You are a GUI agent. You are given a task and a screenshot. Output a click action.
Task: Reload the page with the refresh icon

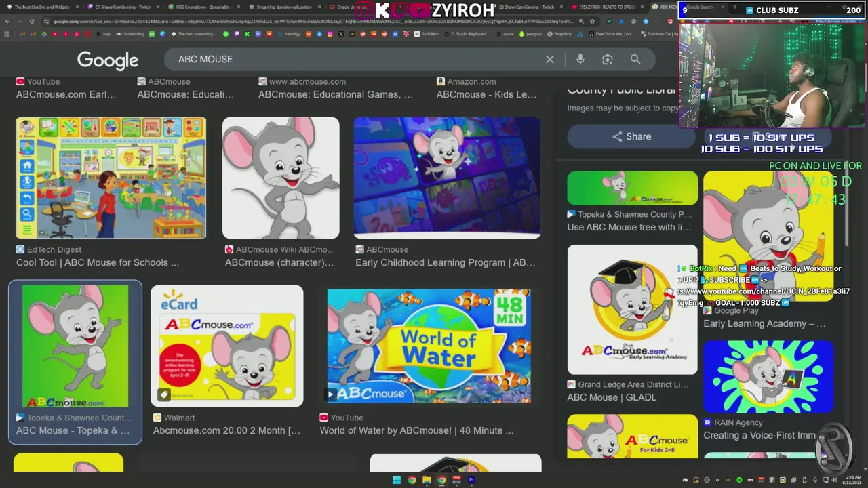click(x=33, y=21)
